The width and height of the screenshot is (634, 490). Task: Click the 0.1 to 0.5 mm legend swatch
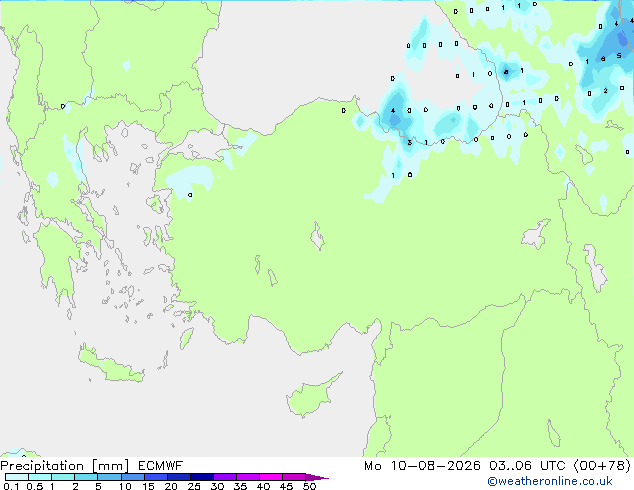tap(17, 477)
